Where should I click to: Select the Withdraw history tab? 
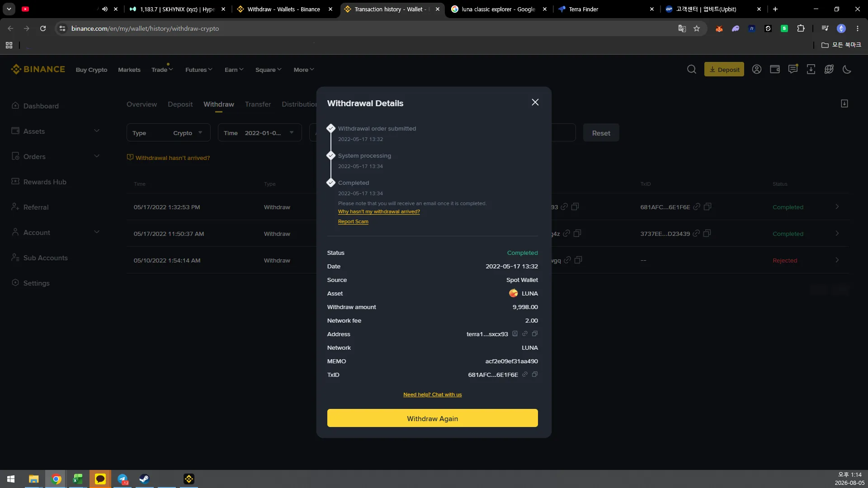[x=219, y=104]
